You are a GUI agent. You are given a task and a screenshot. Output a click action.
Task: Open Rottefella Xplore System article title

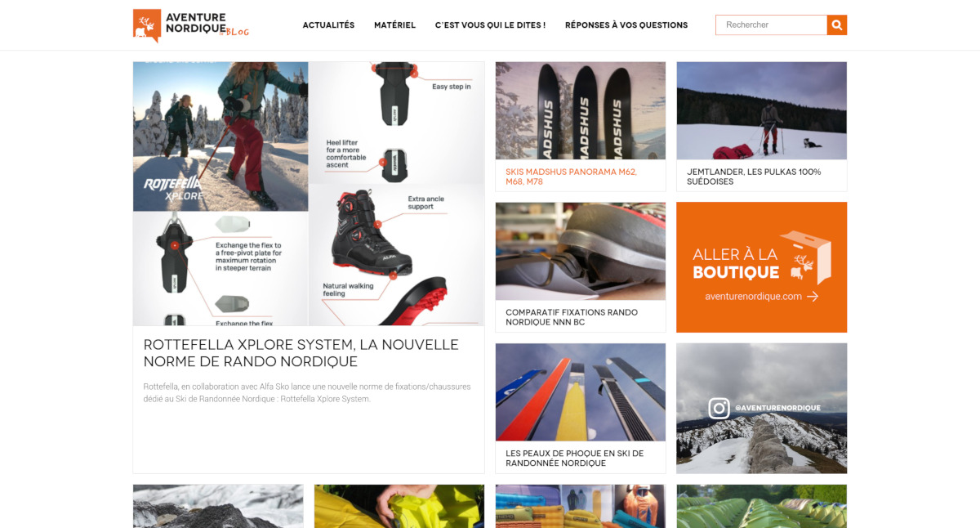(301, 353)
